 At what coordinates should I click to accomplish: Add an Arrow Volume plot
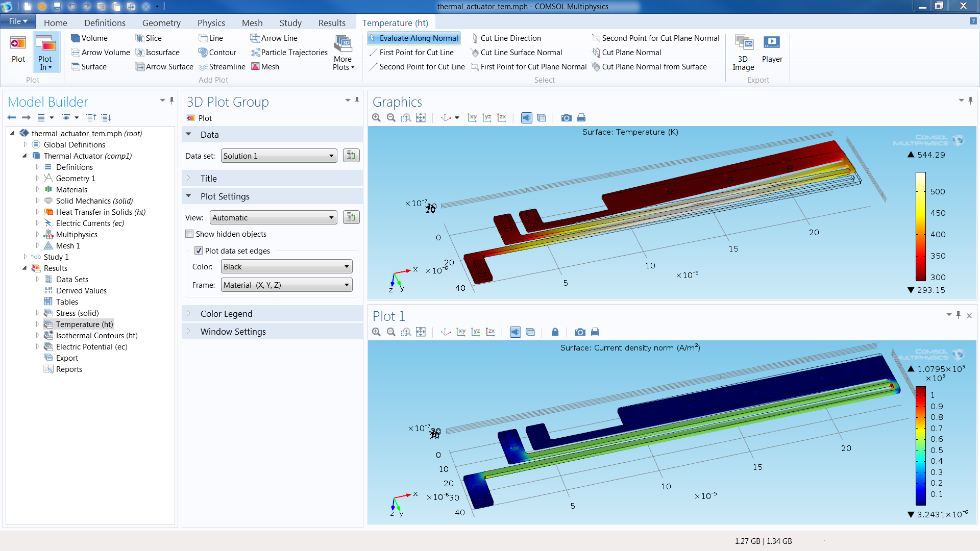pos(101,53)
